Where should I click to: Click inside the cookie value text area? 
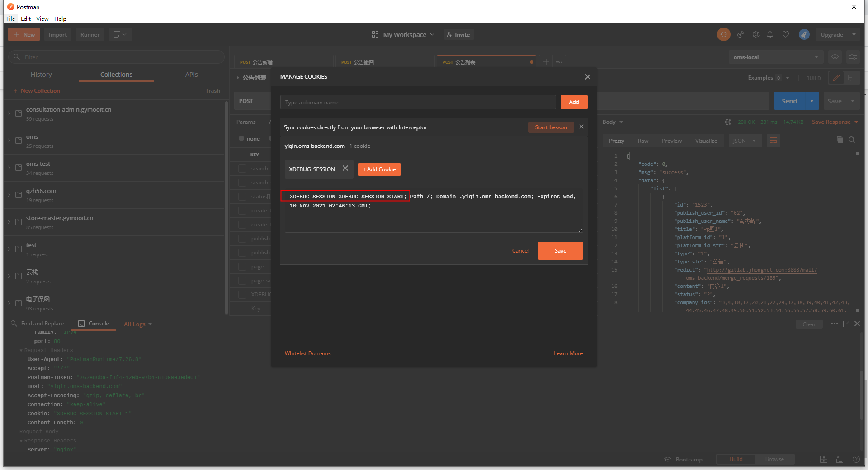[x=434, y=210]
